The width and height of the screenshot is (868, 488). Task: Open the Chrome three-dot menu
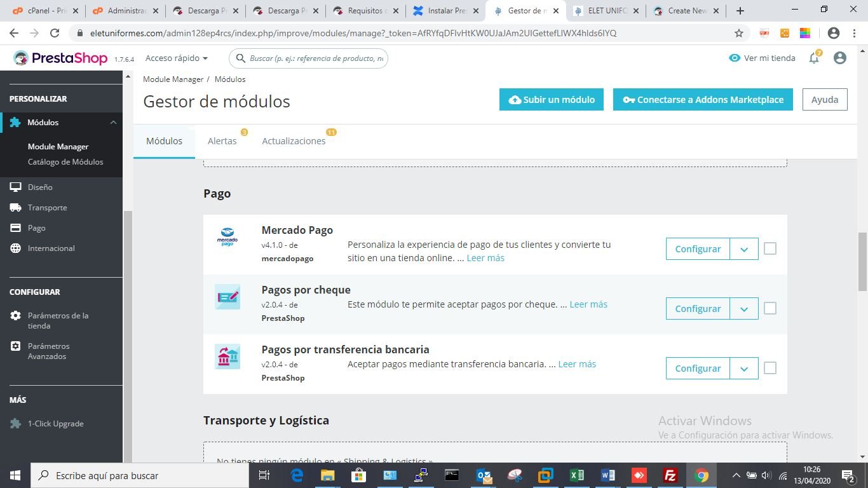coord(853,33)
